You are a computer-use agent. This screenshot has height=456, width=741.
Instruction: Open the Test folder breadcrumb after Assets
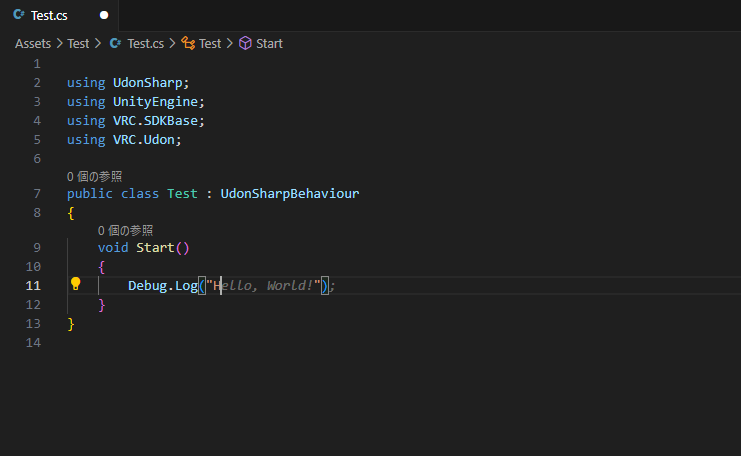(x=78, y=44)
